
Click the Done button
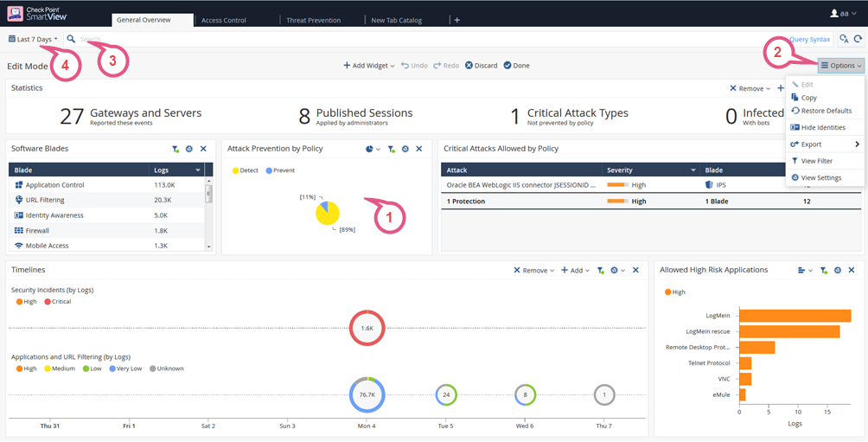click(x=516, y=65)
